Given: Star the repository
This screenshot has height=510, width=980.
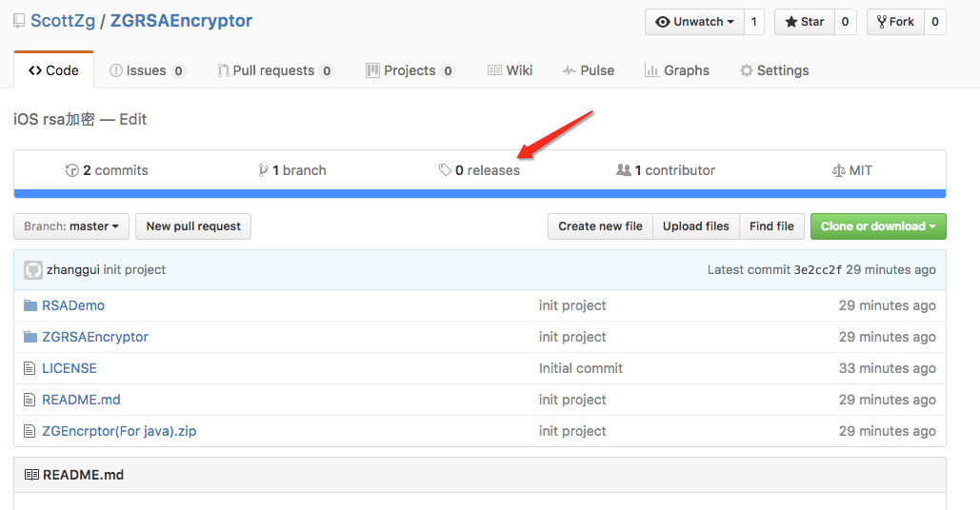Looking at the screenshot, I should pyautogui.click(x=805, y=22).
